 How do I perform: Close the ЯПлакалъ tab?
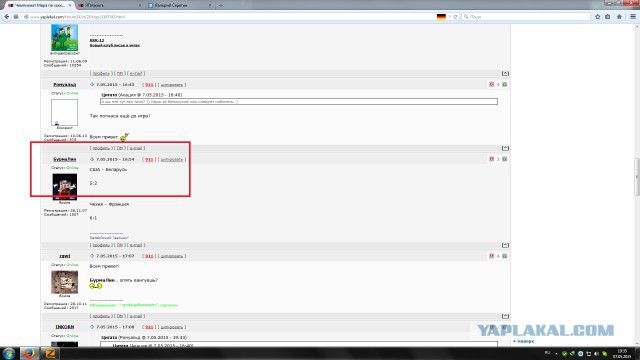(140, 5)
